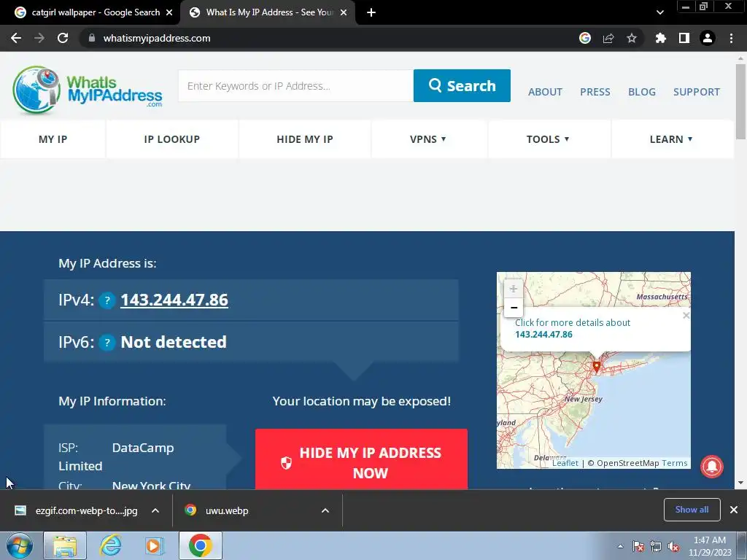Open File Explorer from the taskbar

pyautogui.click(x=65, y=545)
